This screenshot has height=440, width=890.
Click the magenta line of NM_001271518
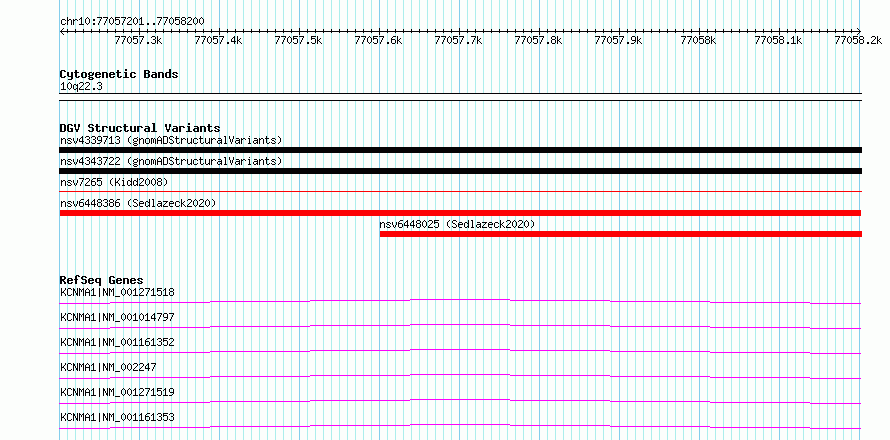tap(461, 301)
